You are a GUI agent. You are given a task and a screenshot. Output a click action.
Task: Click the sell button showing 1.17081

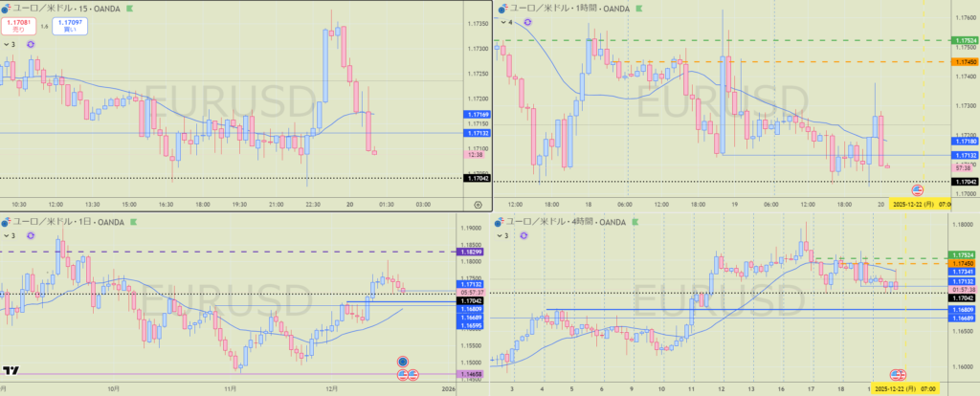18,26
